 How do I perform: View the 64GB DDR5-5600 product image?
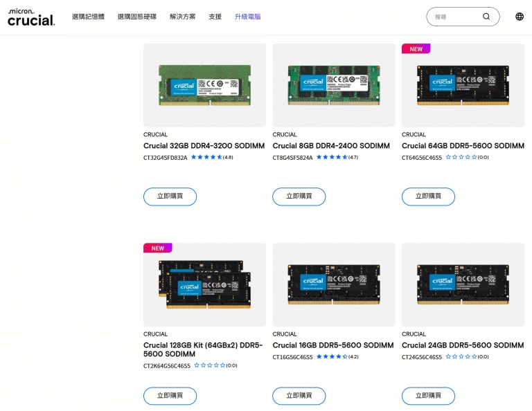(463, 85)
